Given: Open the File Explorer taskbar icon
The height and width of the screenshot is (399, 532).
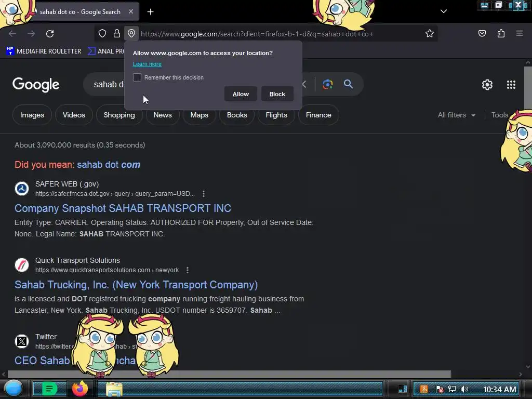Looking at the screenshot, I should point(114,389).
